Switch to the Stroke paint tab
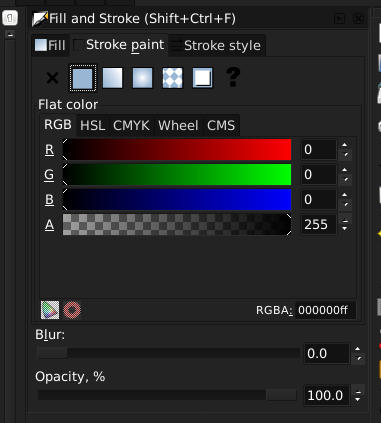The height and width of the screenshot is (423, 381). pos(119,45)
